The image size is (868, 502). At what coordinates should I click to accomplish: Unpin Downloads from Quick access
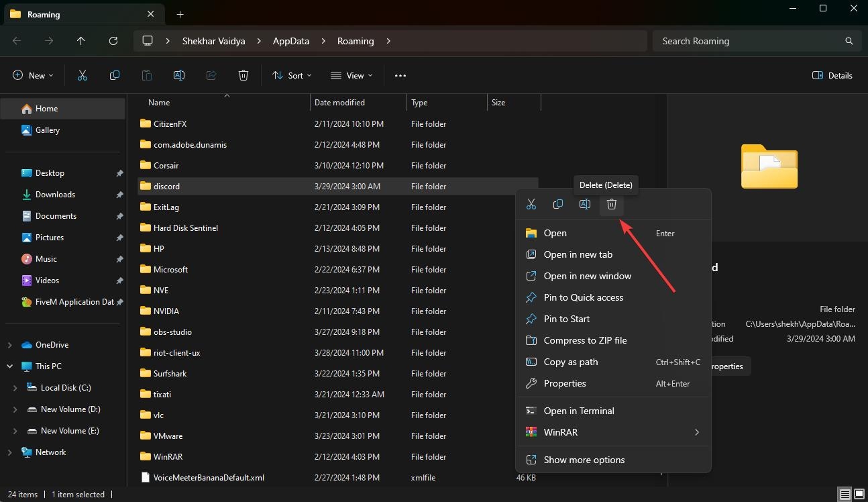119,195
